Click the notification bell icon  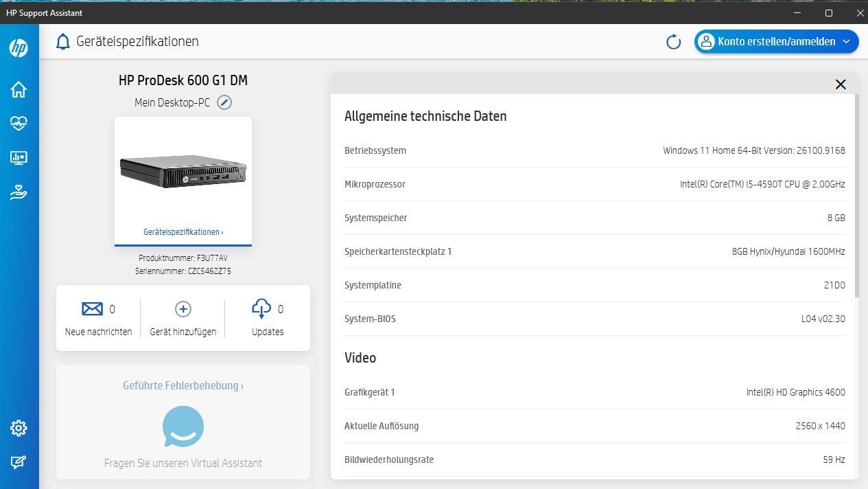coord(63,42)
